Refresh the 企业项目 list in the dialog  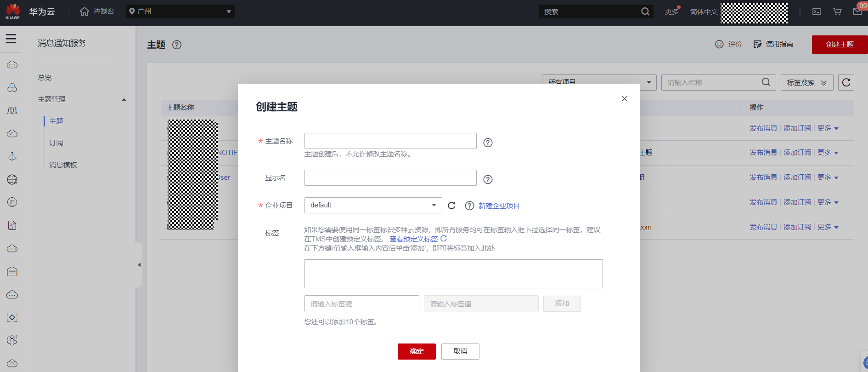[451, 206]
